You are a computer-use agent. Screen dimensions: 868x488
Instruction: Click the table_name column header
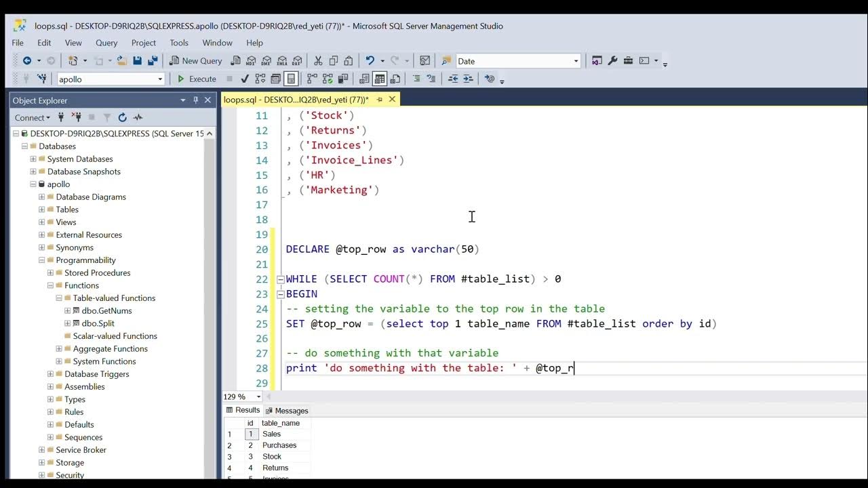[284, 423]
